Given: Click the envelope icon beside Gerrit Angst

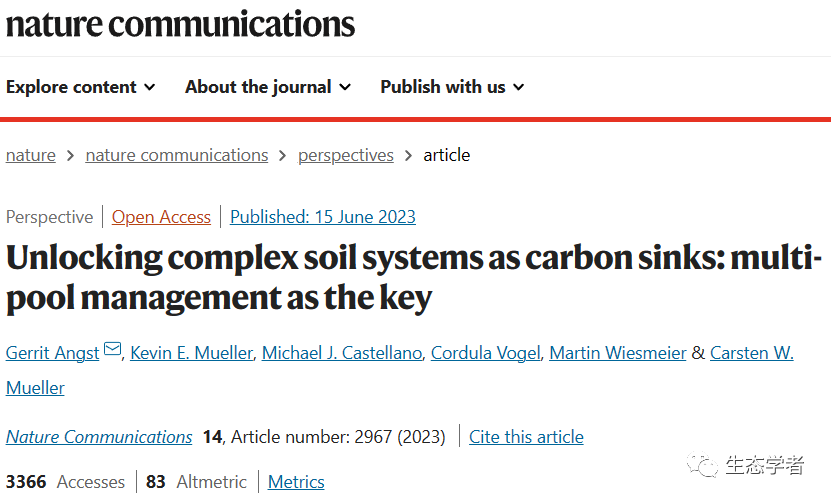Looking at the screenshot, I should 112,350.
